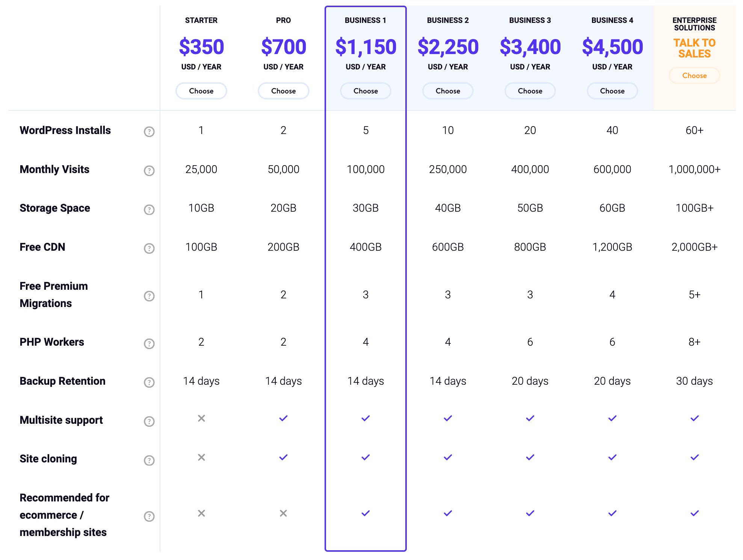
Task: Pick the Business 1 plan's Choose button
Action: pos(365,91)
